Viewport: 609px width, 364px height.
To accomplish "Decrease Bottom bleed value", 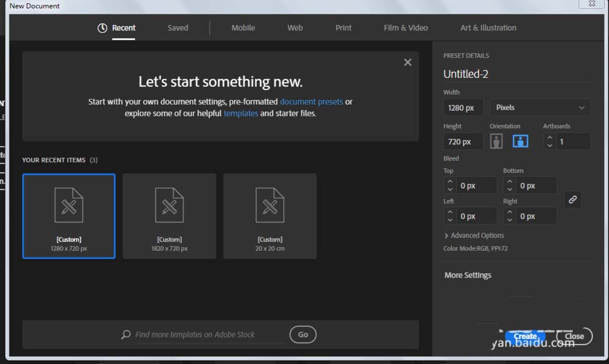I will (x=510, y=189).
